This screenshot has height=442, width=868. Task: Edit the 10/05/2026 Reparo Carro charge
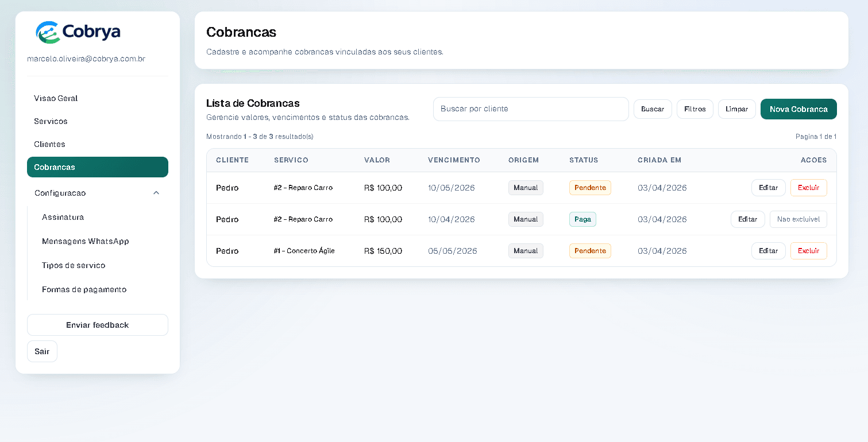click(x=769, y=188)
